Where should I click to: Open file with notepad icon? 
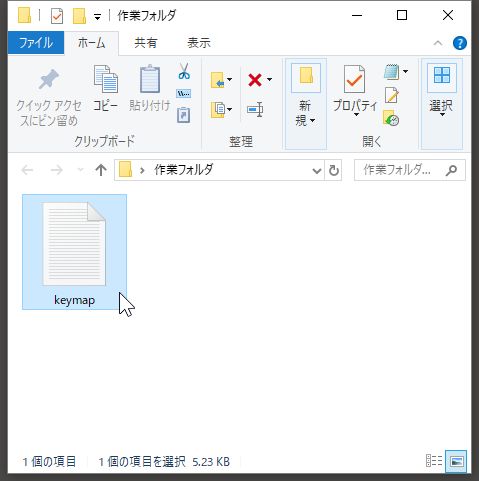(392, 72)
